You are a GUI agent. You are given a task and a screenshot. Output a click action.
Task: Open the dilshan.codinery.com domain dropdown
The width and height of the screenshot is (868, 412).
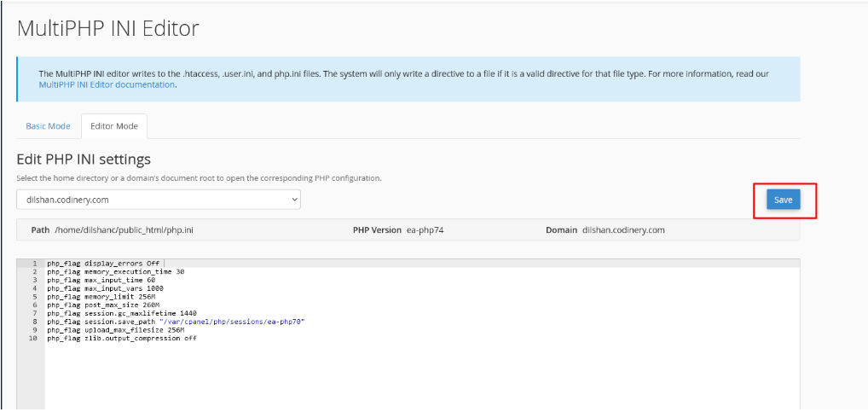[x=159, y=200]
